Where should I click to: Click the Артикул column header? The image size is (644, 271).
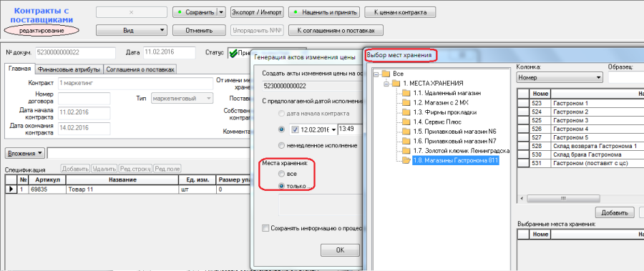coord(47,180)
